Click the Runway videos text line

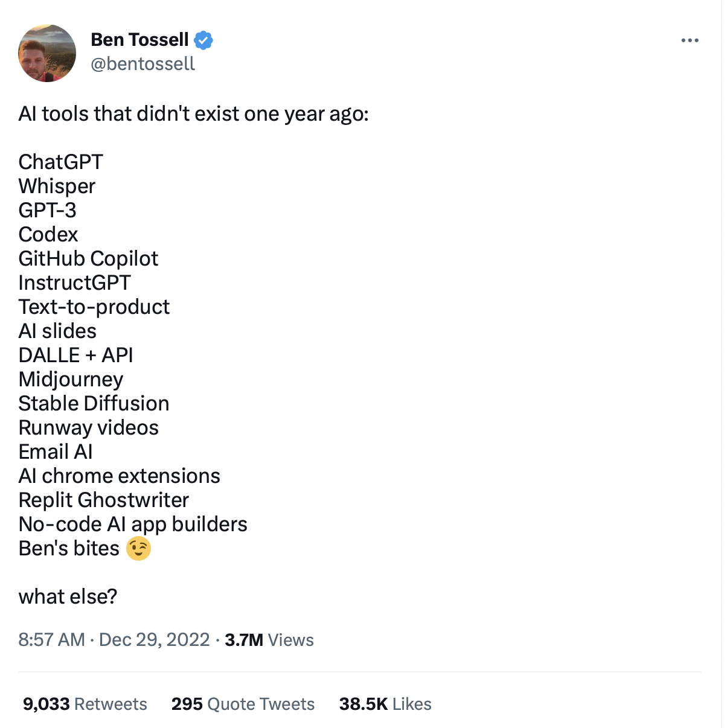point(88,427)
